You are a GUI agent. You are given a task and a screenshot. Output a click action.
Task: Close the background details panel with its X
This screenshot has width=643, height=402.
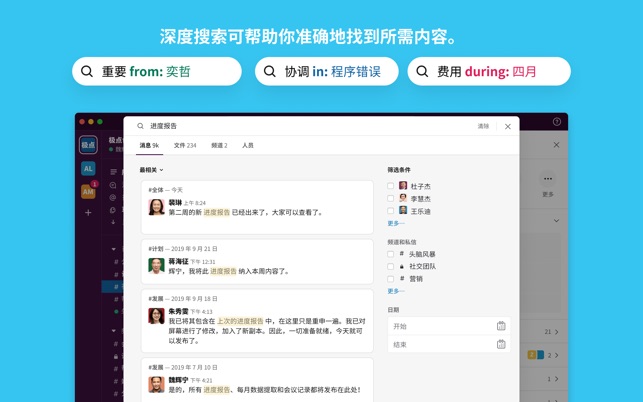click(556, 145)
